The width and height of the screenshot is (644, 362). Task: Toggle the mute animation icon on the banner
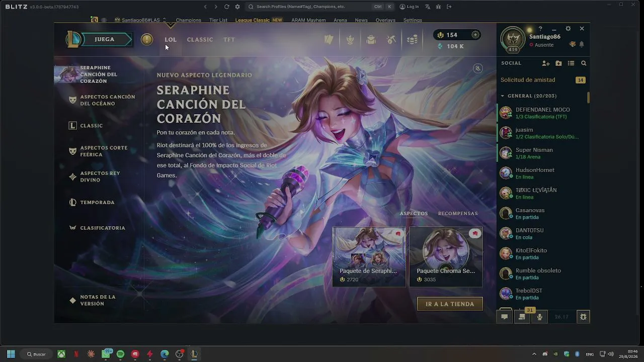tap(478, 68)
